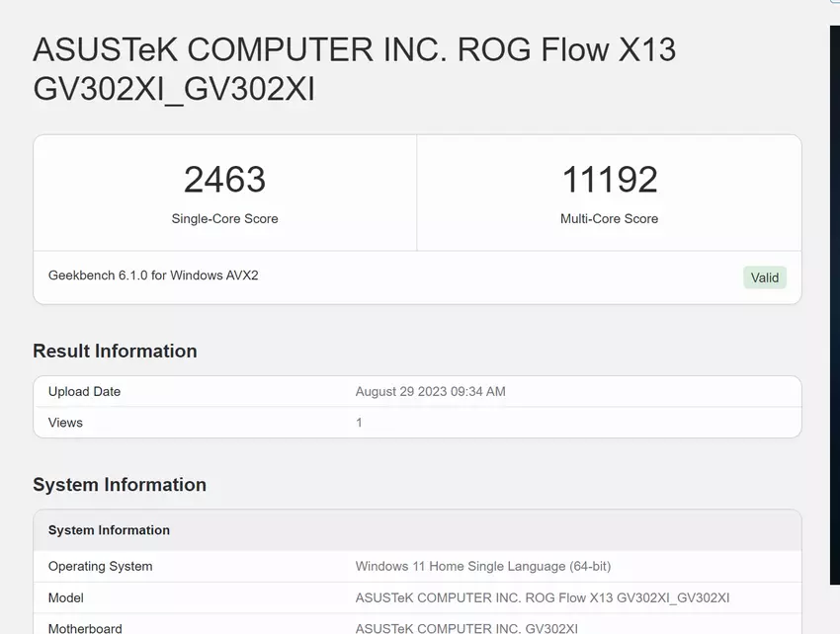Select the Motherboard row label

point(85,628)
